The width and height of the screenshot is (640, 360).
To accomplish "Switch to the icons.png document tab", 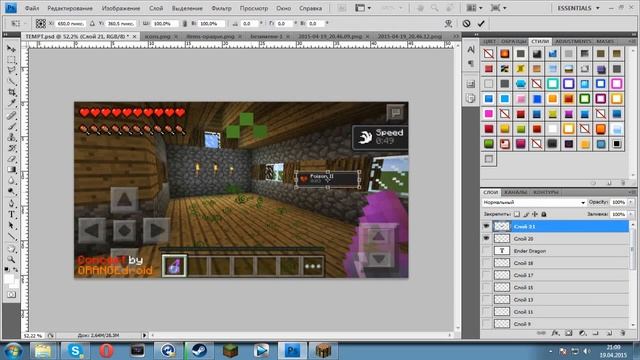I will pos(158,36).
